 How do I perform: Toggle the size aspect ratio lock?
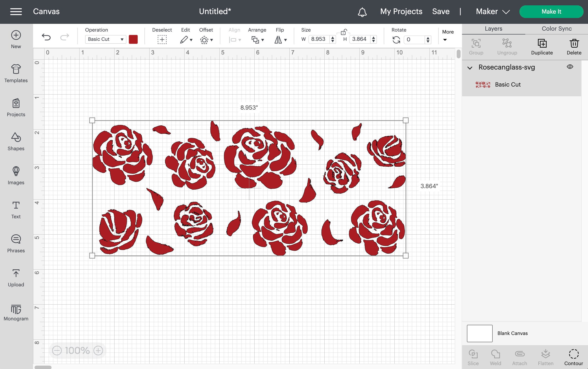pos(344,32)
